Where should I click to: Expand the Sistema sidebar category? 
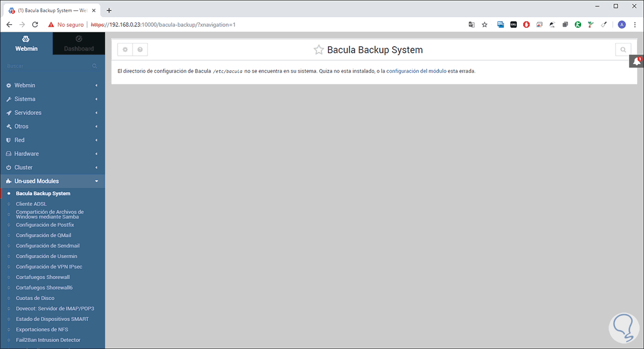click(53, 99)
